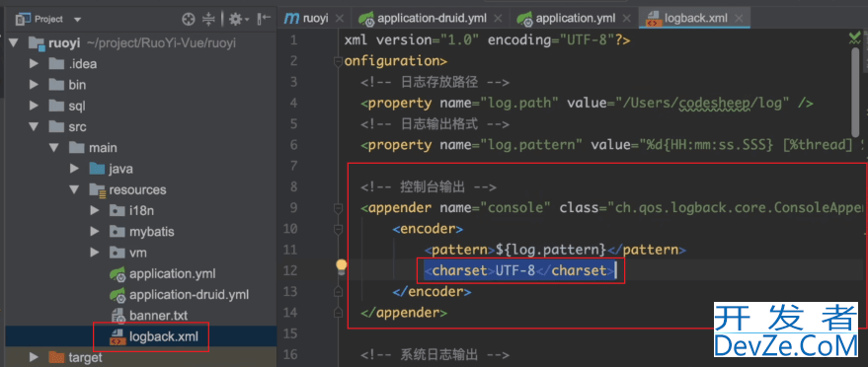Click the .idea folder icon
The image size is (868, 367).
pyautogui.click(x=56, y=64)
